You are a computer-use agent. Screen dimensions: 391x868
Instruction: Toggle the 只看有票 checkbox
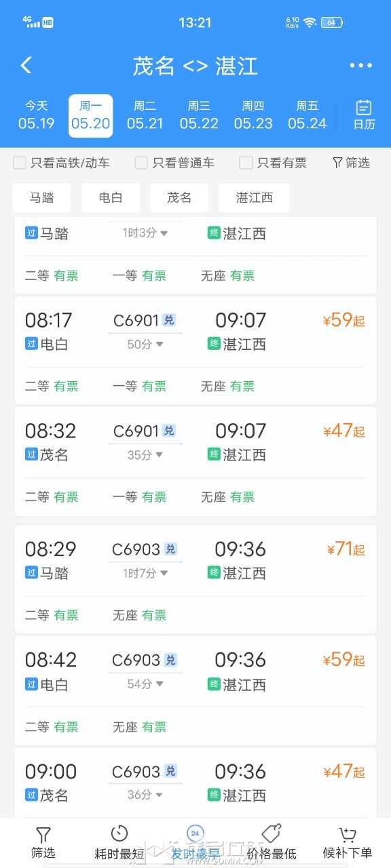246,163
